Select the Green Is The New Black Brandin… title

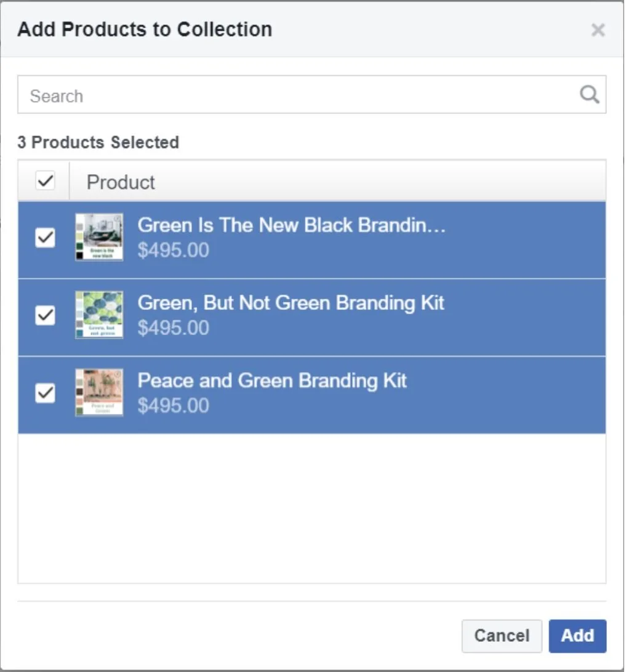tap(292, 225)
